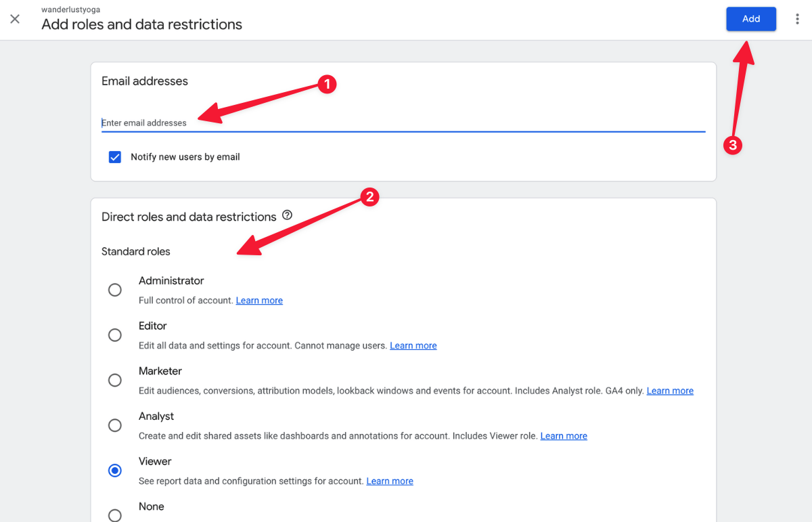Close the Add roles dialog

coord(15,19)
